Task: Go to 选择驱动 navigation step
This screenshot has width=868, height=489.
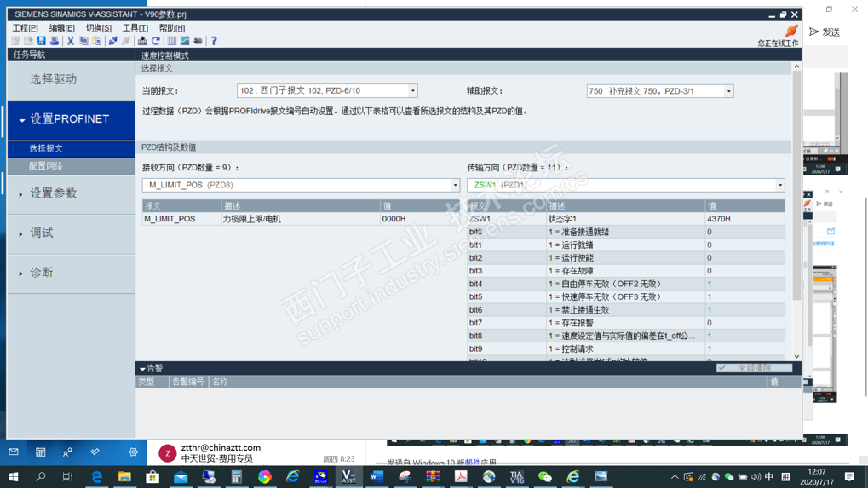Action: coord(72,79)
